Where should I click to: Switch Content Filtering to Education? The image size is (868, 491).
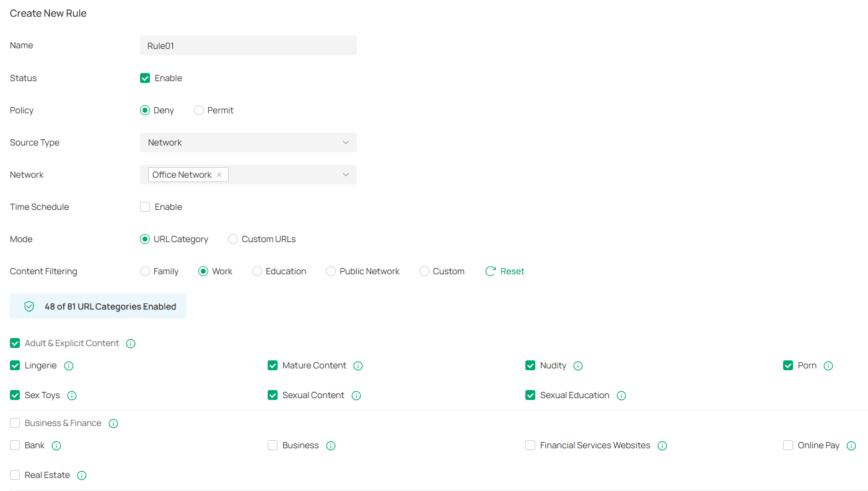(256, 271)
